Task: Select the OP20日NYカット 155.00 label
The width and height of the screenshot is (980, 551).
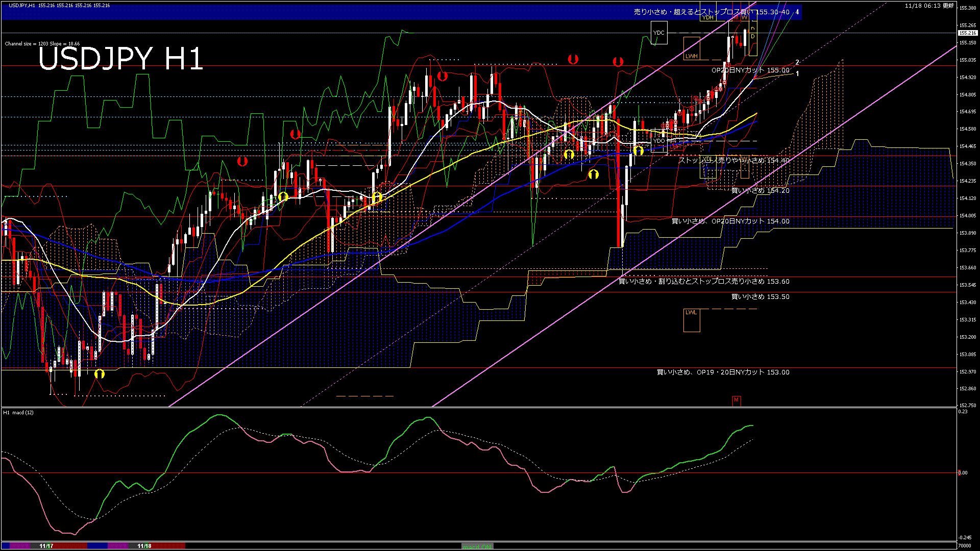Action: [750, 70]
